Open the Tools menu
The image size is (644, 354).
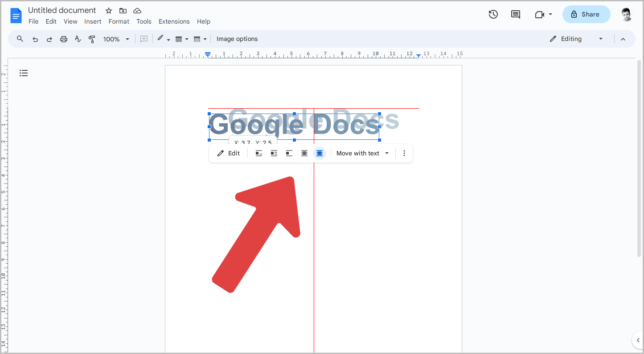click(x=144, y=21)
